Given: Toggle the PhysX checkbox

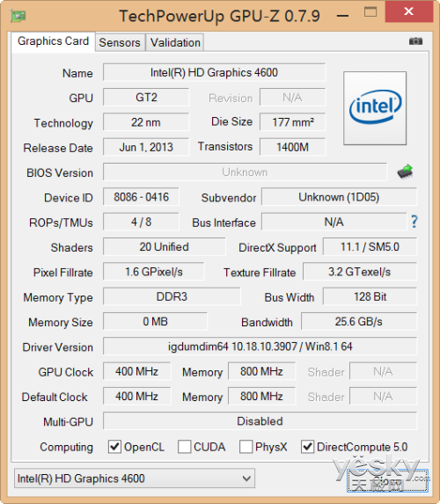Looking at the screenshot, I should point(246,447).
